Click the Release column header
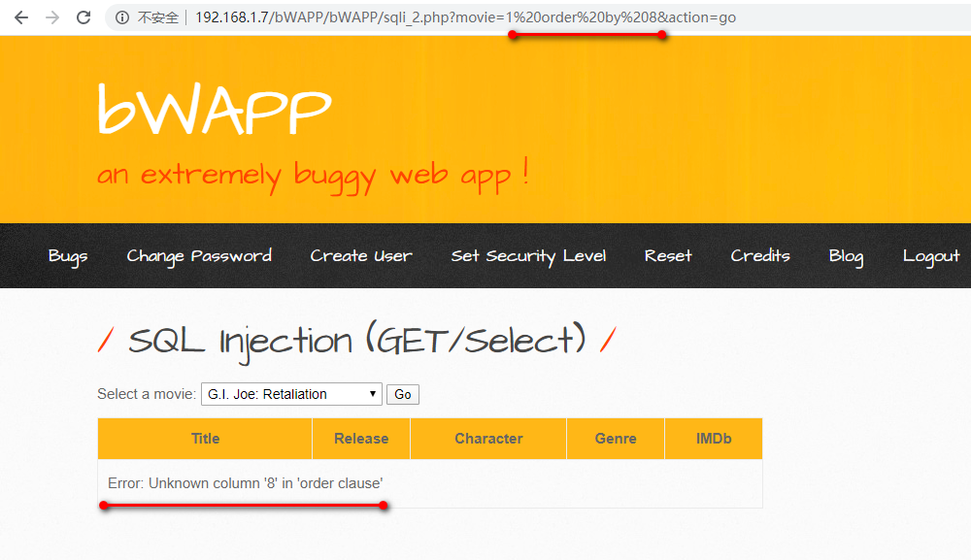The height and width of the screenshot is (560, 971). (x=361, y=439)
